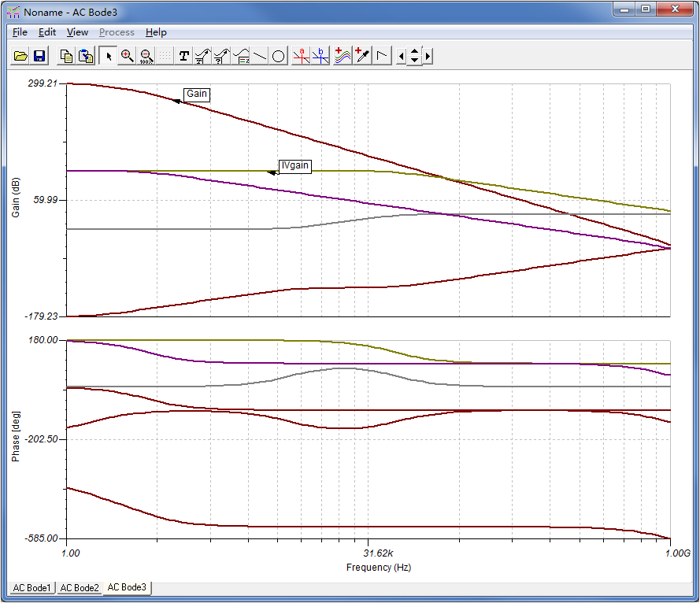Maximize the AC Bode3 window
The height and width of the screenshot is (603, 700).
click(645, 9)
